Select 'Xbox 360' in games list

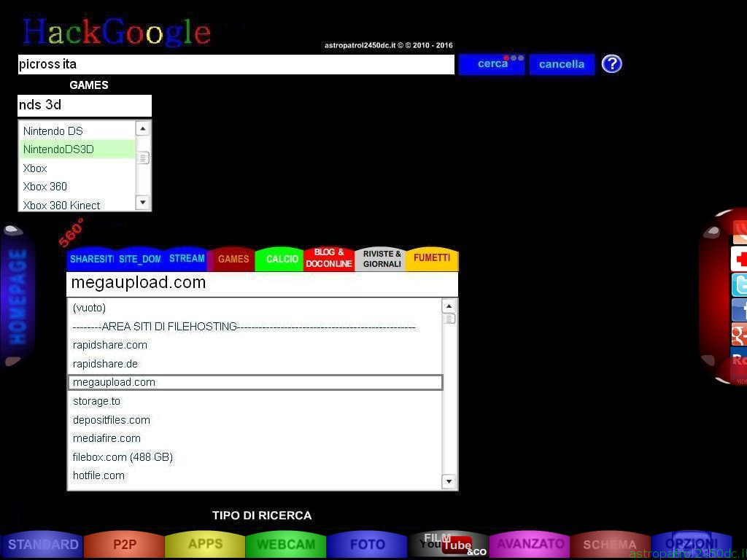tap(77, 187)
